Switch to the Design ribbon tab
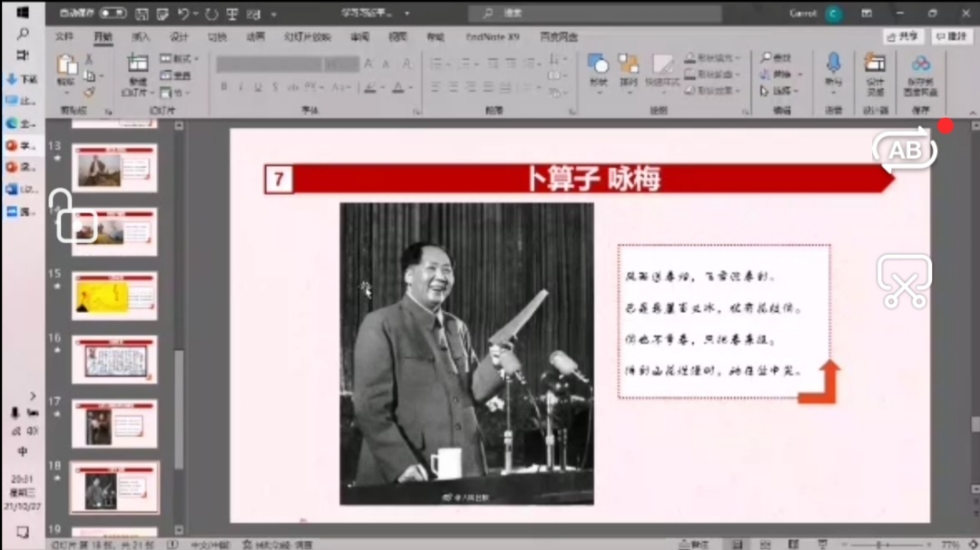 179,37
